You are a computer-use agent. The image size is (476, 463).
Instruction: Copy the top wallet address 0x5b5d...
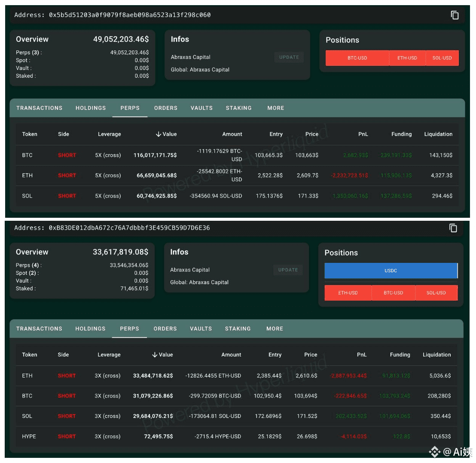(454, 15)
